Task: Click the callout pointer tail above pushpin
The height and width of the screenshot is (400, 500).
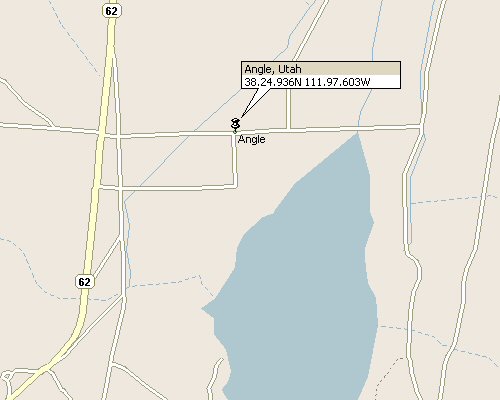Action: [255, 102]
